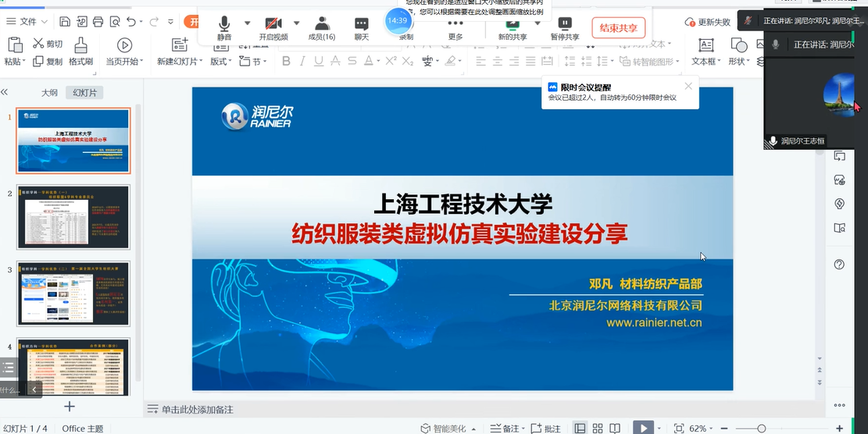Click the undo arrow icon
868x434 pixels.
coord(131,22)
